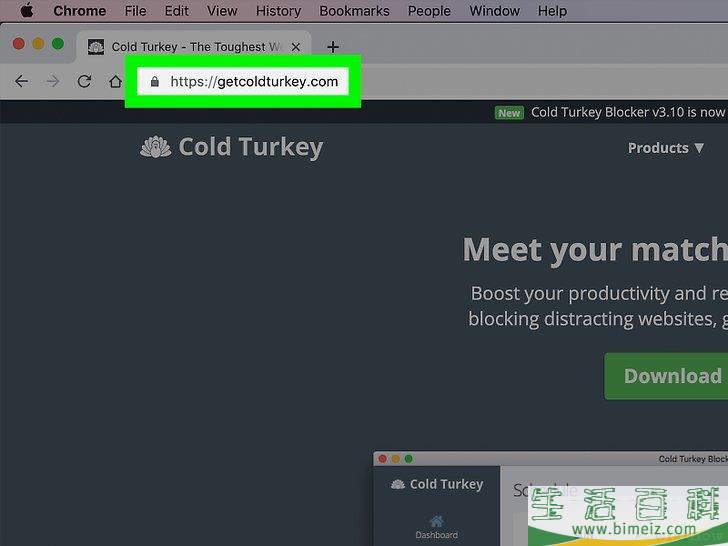Click the getcoldturkey.com address bar
The image size is (728, 546).
[x=254, y=82]
